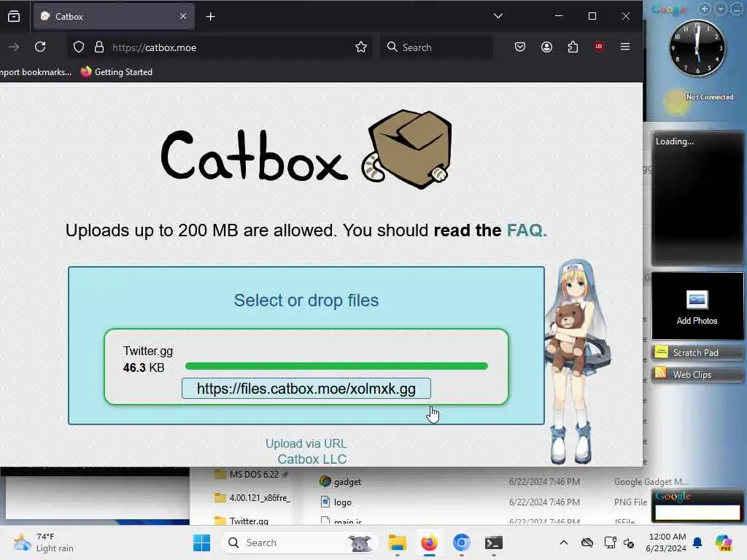This screenshot has width=747, height=560.
Task: Click the green upload progress bar
Action: [x=336, y=366]
